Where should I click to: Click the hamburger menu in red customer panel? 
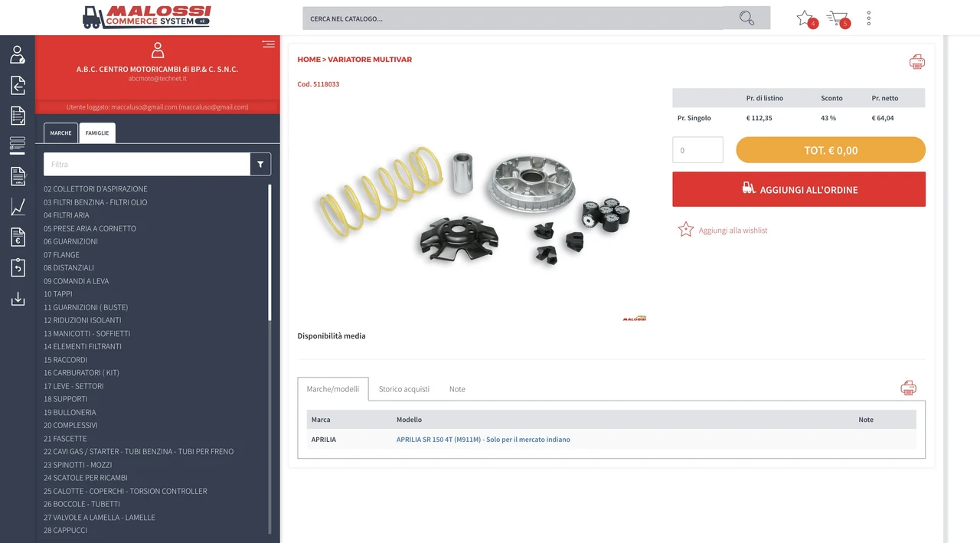pyautogui.click(x=268, y=44)
